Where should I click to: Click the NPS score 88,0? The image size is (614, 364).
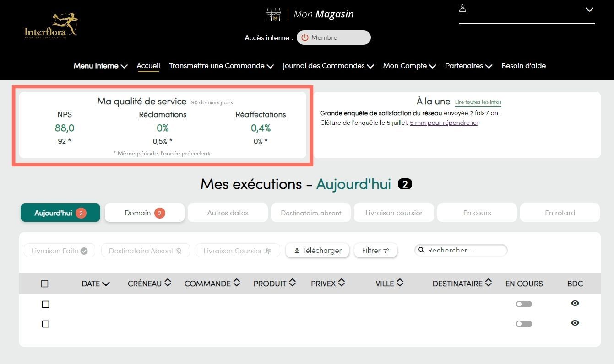(x=65, y=128)
